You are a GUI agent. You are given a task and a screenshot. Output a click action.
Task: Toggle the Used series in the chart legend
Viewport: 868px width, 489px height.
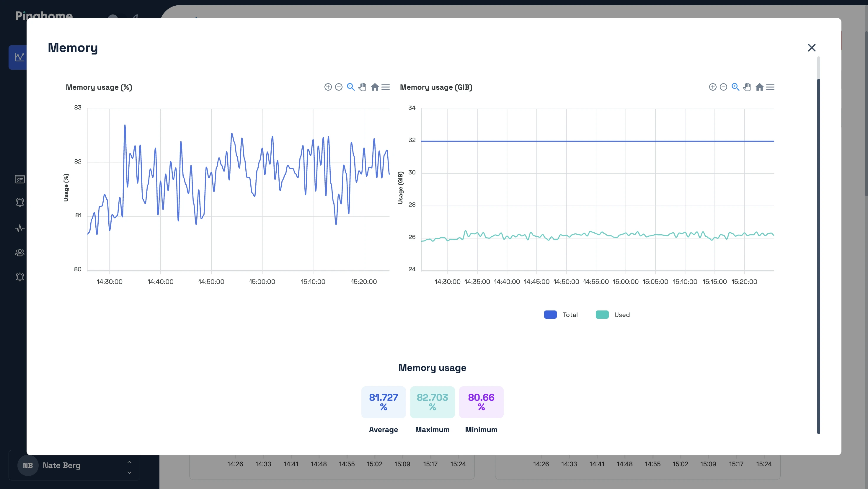613,315
